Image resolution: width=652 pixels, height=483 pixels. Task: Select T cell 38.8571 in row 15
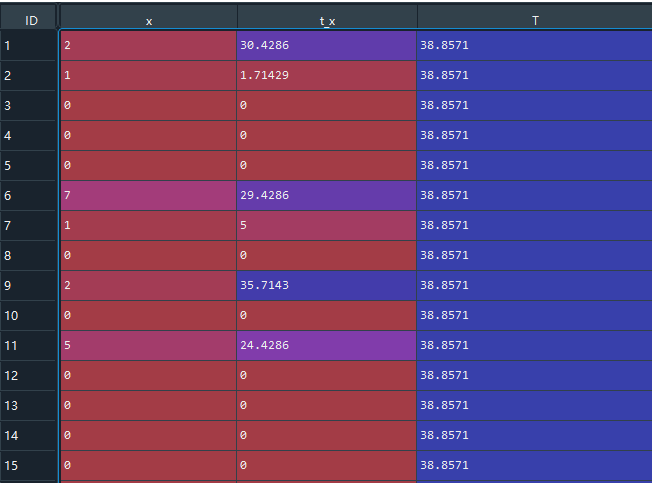coord(534,465)
